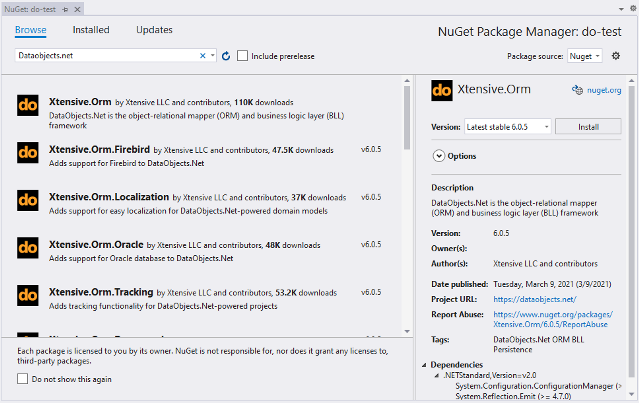Open NuGet package source settings gear

(616, 56)
